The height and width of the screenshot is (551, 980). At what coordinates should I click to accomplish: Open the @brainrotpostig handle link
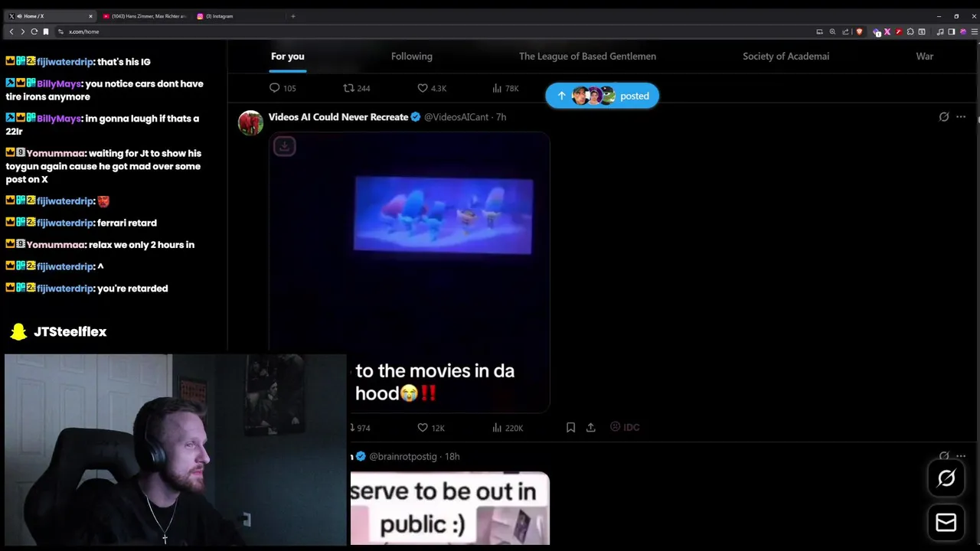coord(403,456)
